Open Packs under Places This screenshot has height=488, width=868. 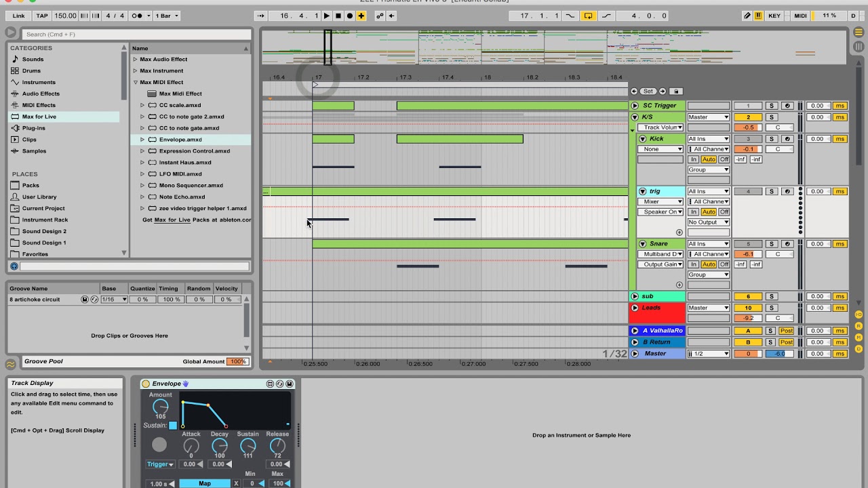(31, 185)
